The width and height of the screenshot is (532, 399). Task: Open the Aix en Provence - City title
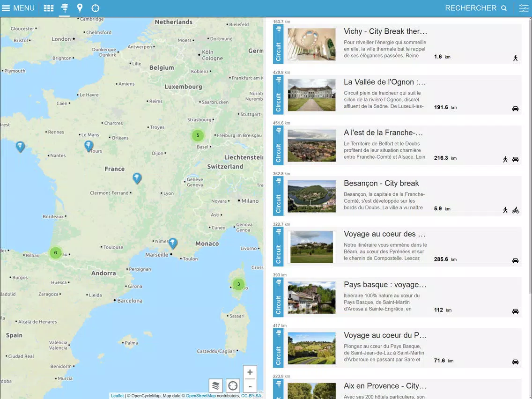[385, 386]
